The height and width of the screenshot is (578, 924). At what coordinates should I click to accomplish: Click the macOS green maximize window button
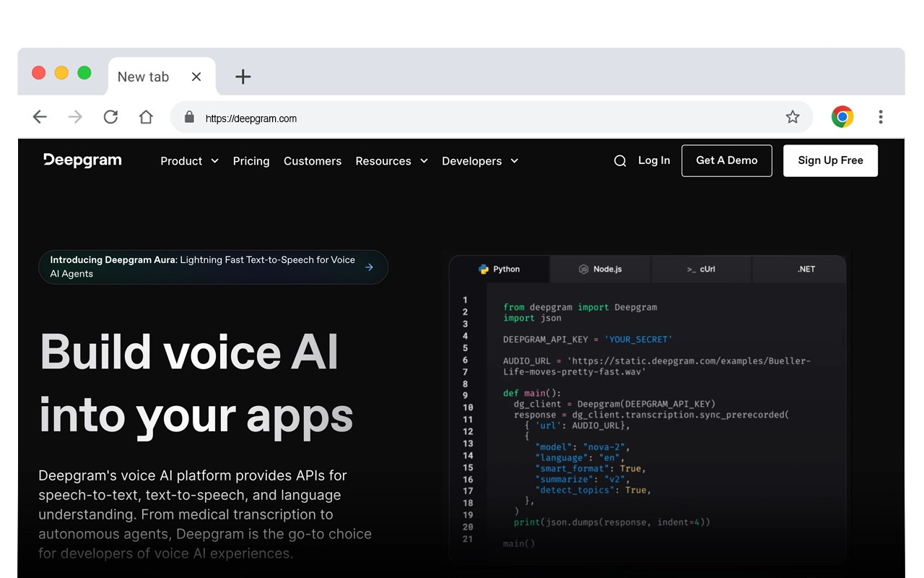84,72
